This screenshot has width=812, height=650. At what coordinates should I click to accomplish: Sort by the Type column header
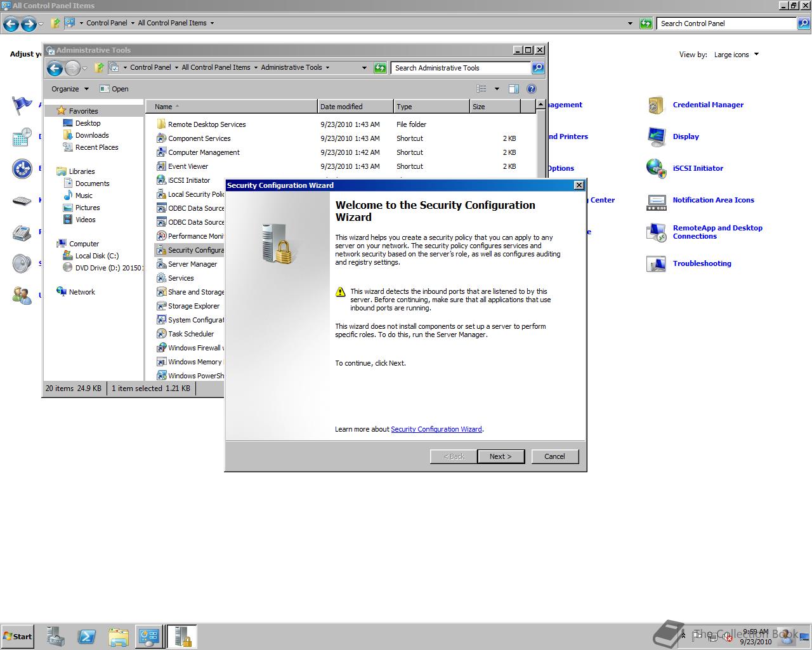coord(431,107)
